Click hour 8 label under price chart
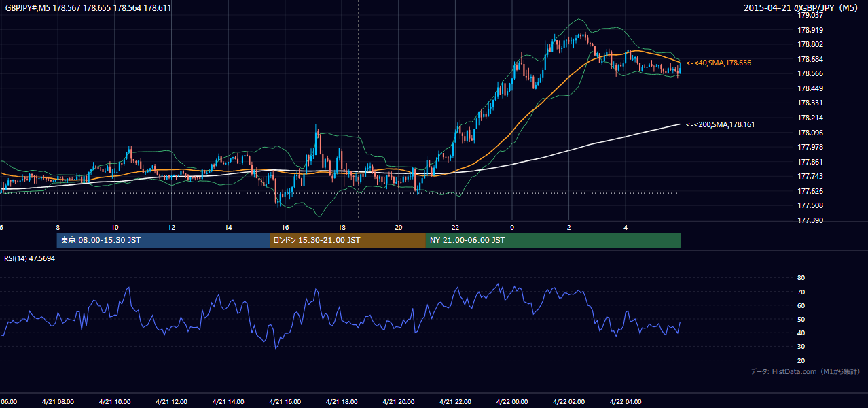868x408 pixels. tap(58, 227)
